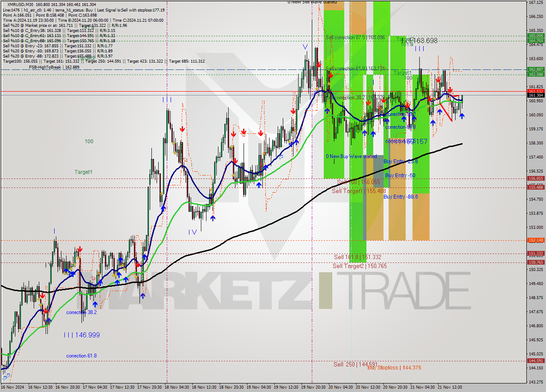Click the '0 New Buy Wave started' label
The image size is (546, 392).
coord(351,156)
